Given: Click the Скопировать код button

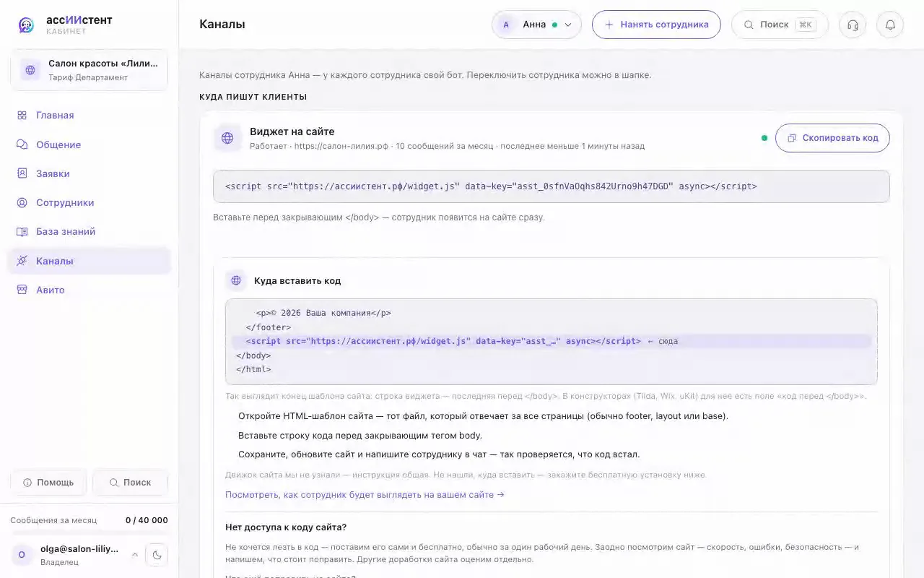Looking at the screenshot, I should click(x=832, y=138).
